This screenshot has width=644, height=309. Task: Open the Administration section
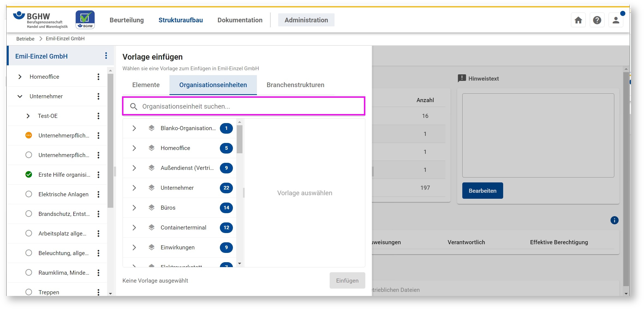click(x=306, y=20)
